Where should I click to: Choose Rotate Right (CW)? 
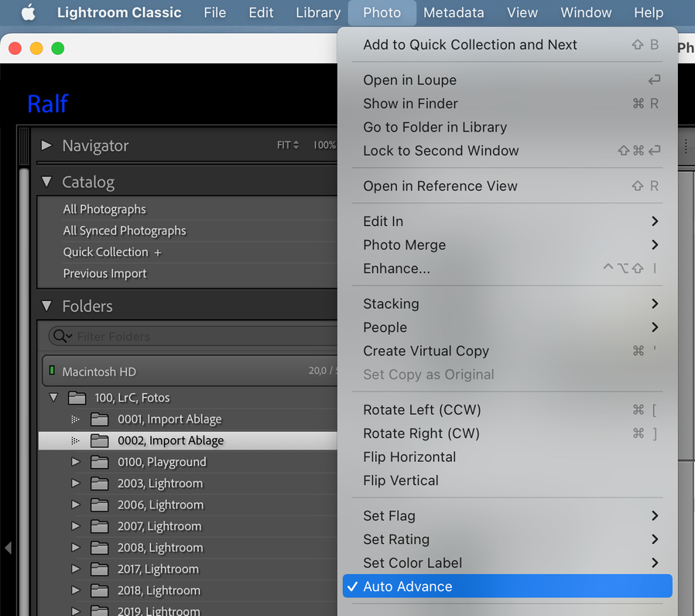(508, 433)
